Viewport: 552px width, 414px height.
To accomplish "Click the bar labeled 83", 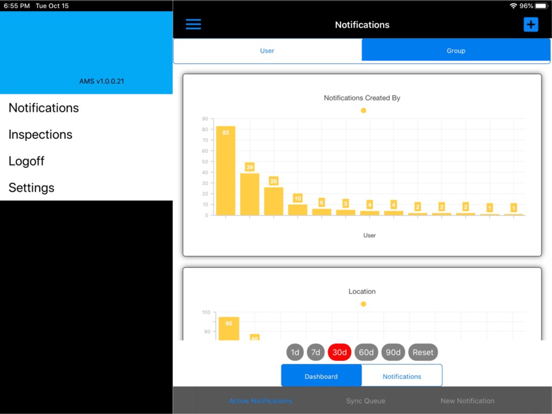I will pyautogui.click(x=226, y=170).
